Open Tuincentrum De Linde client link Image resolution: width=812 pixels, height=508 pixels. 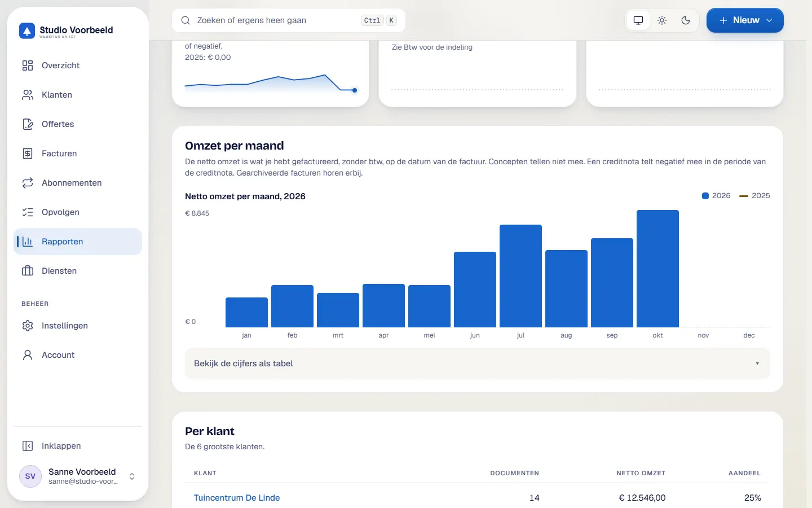[x=237, y=498]
